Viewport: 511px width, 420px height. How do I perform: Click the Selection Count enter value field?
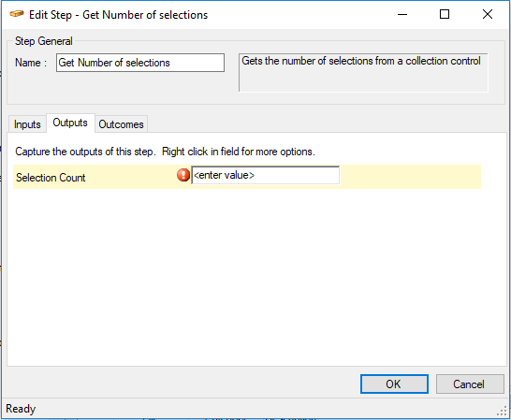tap(265, 175)
